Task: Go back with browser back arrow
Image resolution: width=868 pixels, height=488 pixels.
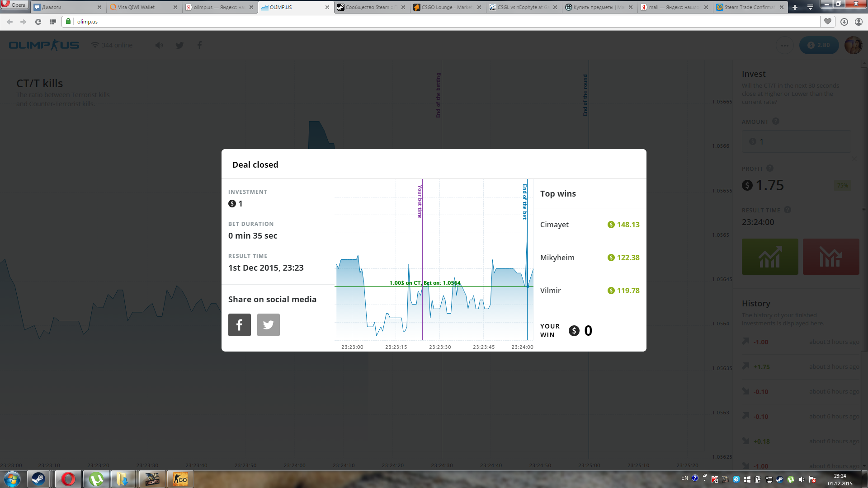Action: [9, 22]
